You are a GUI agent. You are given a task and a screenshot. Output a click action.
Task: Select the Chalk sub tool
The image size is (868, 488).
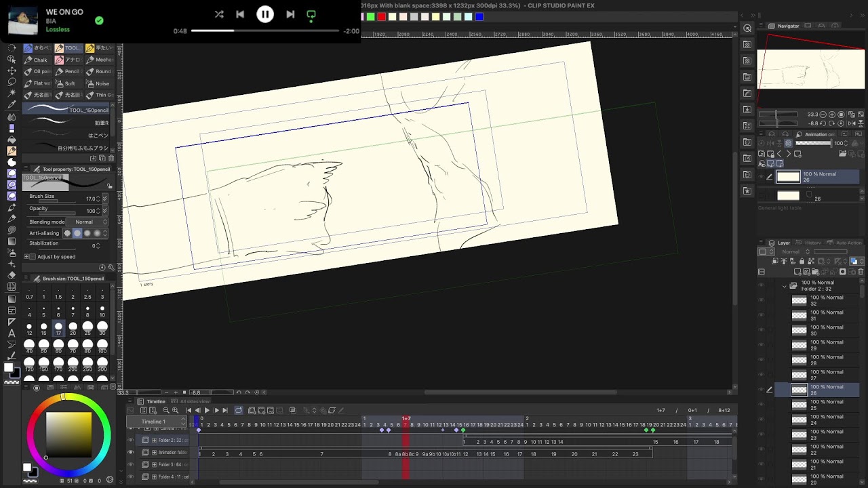[36, 60]
